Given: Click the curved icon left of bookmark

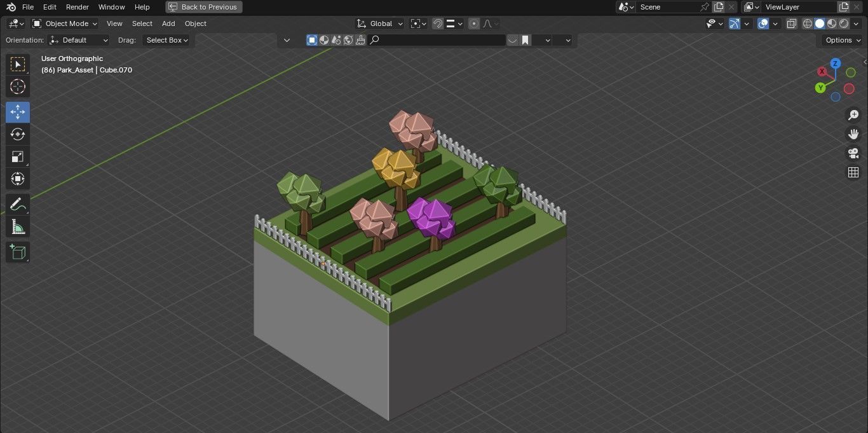Looking at the screenshot, I should tap(513, 40).
